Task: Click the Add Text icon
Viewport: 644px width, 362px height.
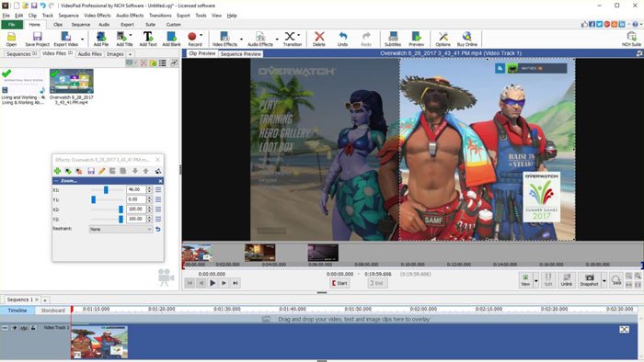Action: [x=148, y=39]
